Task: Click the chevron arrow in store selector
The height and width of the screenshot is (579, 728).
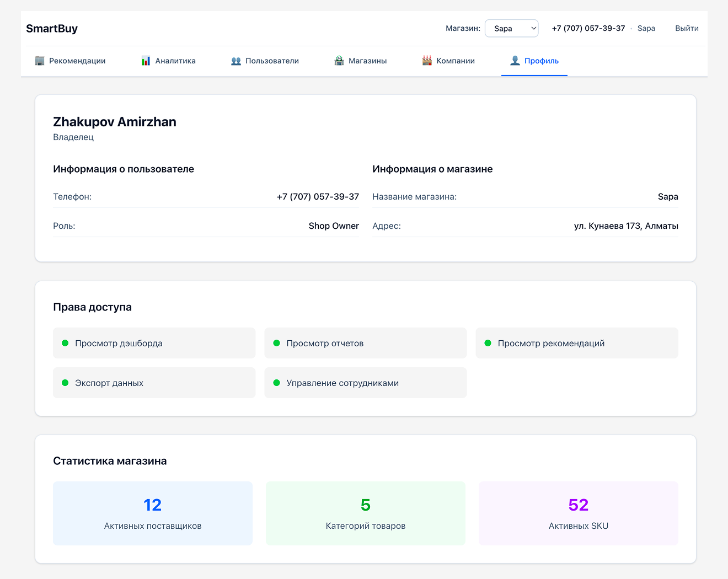Action: click(x=533, y=29)
